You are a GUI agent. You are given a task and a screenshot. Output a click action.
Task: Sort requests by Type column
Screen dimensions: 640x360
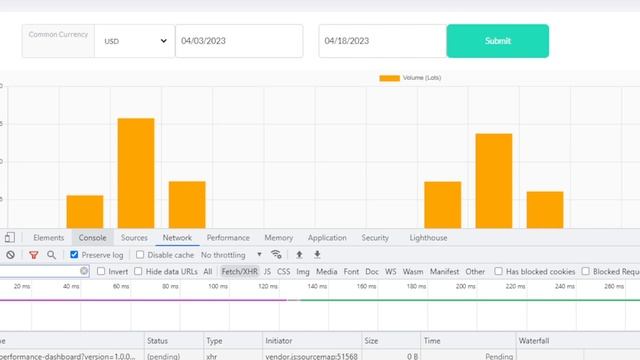[233, 340]
